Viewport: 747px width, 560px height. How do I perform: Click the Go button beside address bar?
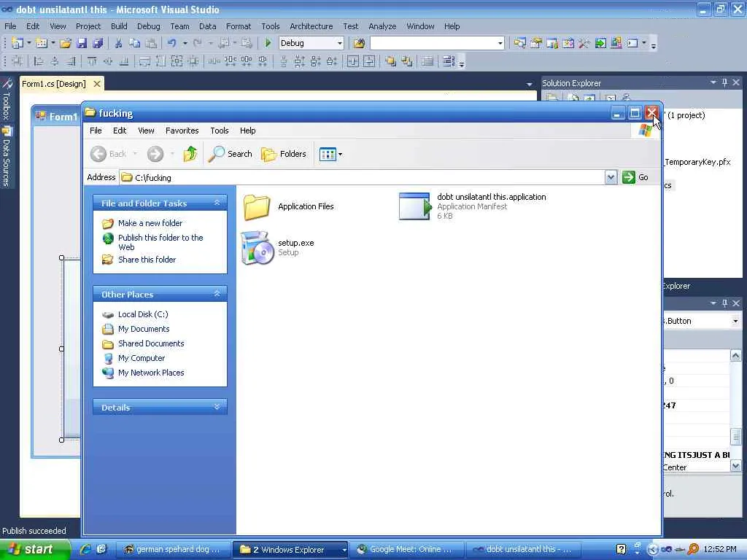click(636, 177)
